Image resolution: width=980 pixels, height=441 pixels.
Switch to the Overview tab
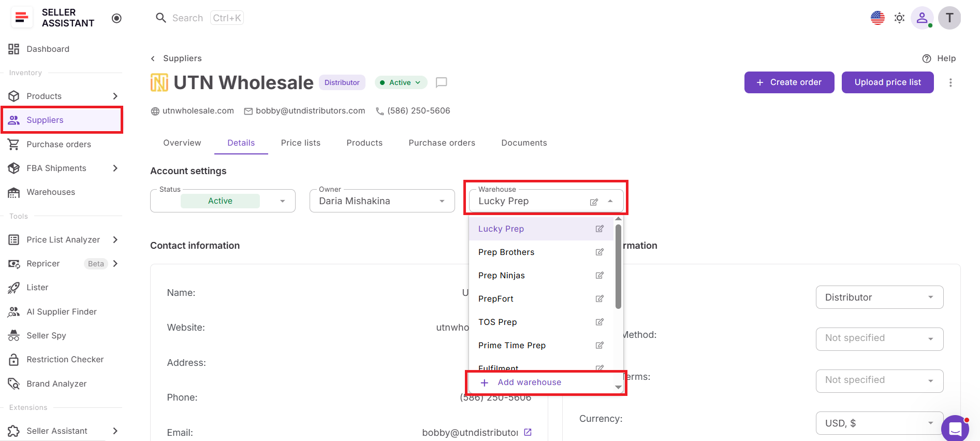pyautogui.click(x=182, y=143)
